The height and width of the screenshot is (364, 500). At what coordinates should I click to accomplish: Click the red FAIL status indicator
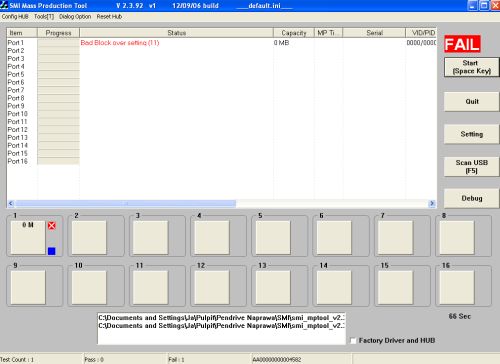click(x=462, y=44)
